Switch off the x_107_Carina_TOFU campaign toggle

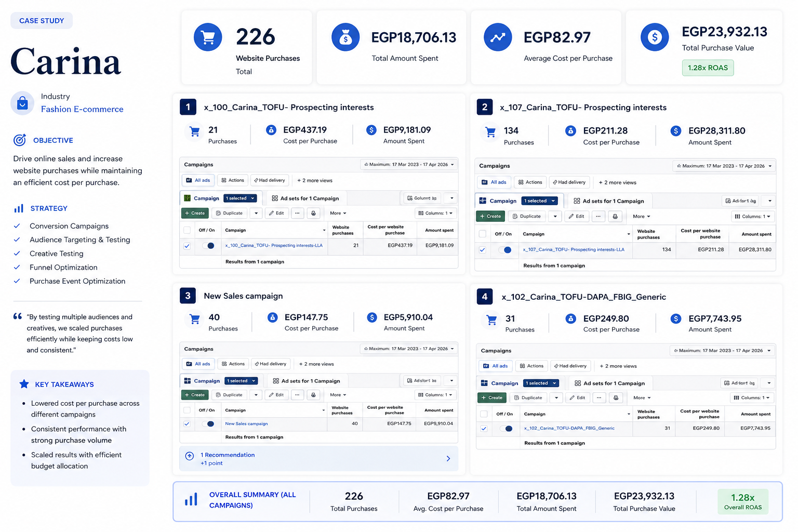pyautogui.click(x=505, y=250)
